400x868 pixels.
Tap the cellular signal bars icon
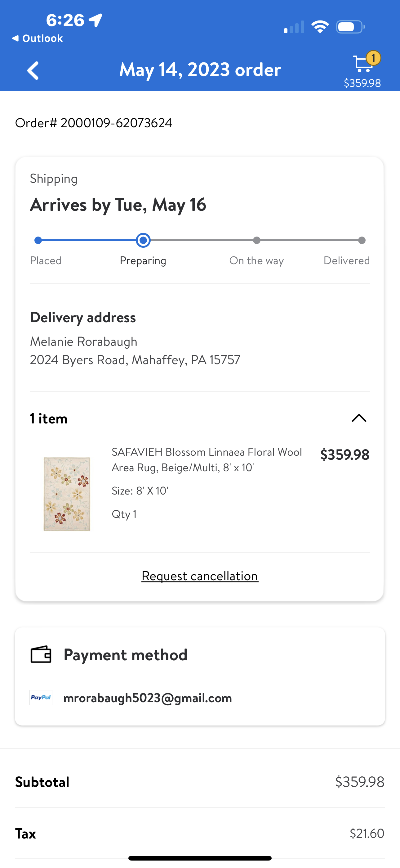294,27
